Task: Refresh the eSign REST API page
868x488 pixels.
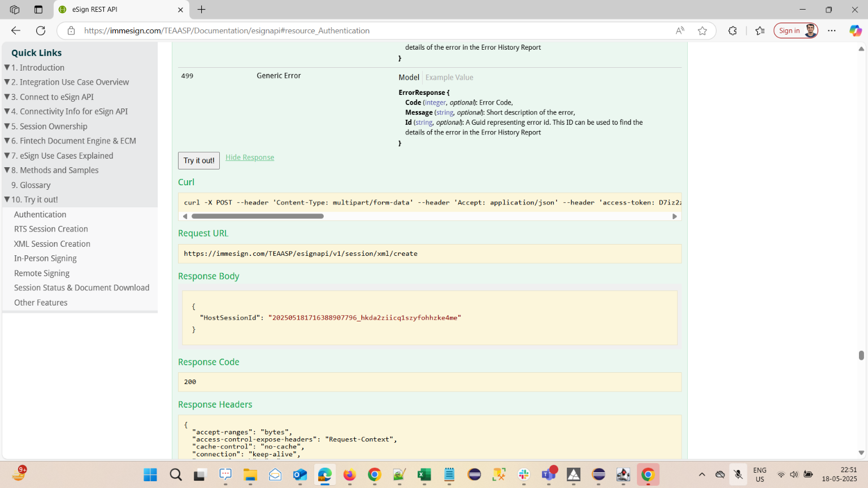Action: [x=41, y=30]
